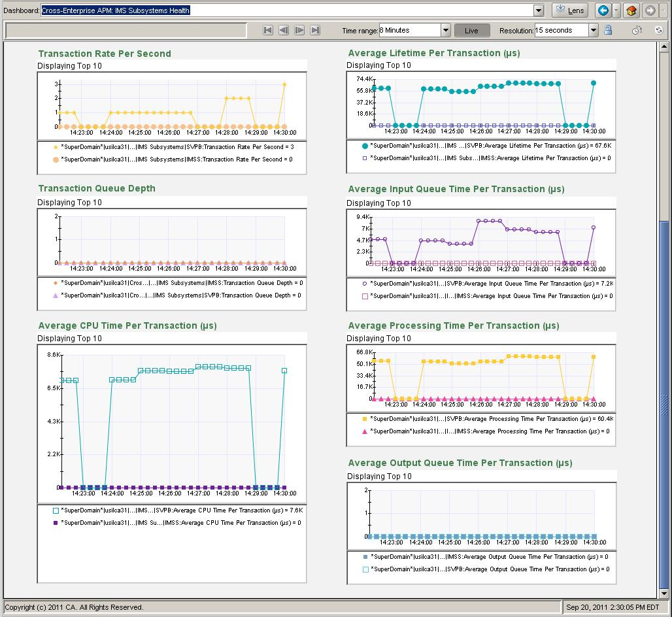Click the lock resolution padlock icon
This screenshot has height=617, width=672.
point(608,30)
